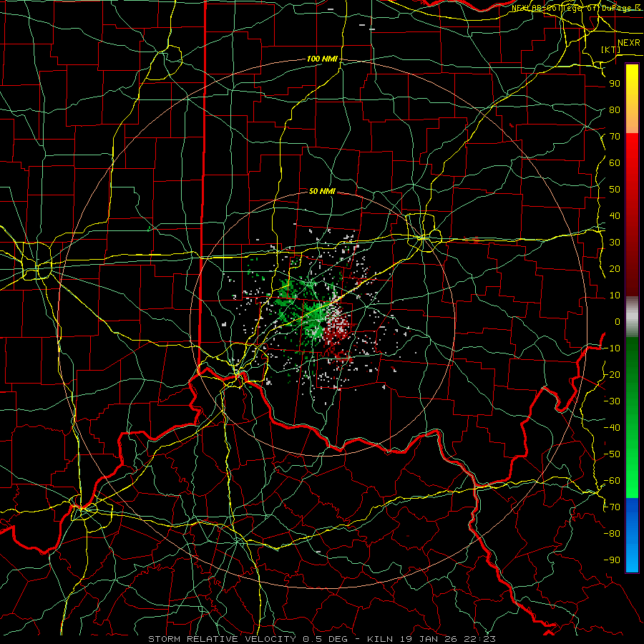Click the -20 knots scale label
The height and width of the screenshot is (644, 644).
612,375
